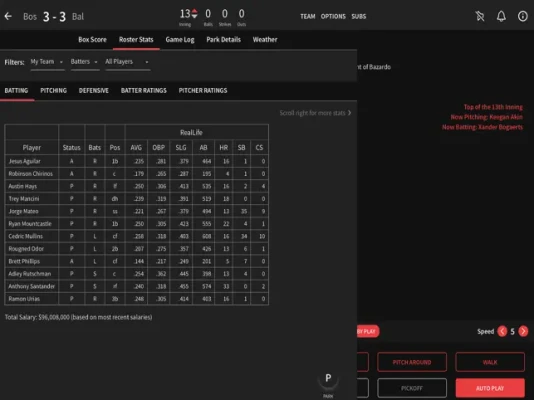The image size is (534, 400).
Task: Click 'Scroll right for more stats' text
Action: [x=312, y=113]
